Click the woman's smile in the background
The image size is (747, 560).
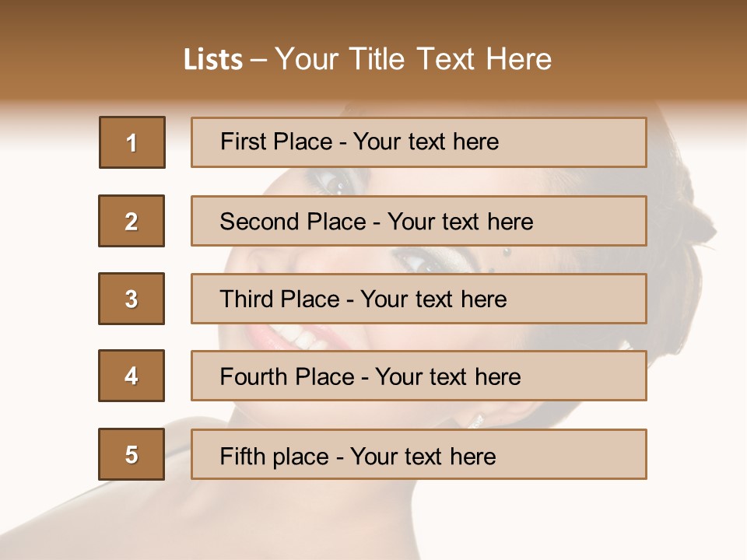(300, 337)
